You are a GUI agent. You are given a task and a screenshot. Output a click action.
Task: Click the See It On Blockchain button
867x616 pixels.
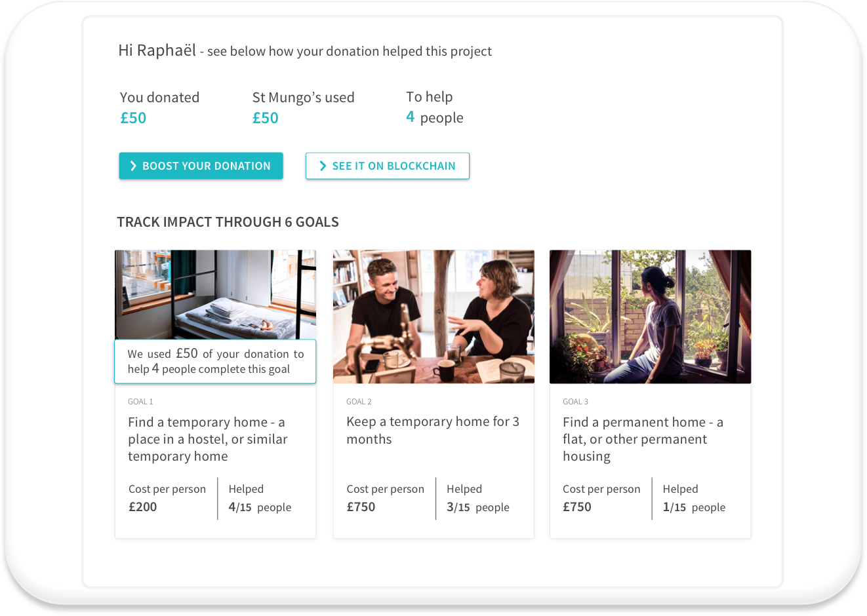(388, 166)
